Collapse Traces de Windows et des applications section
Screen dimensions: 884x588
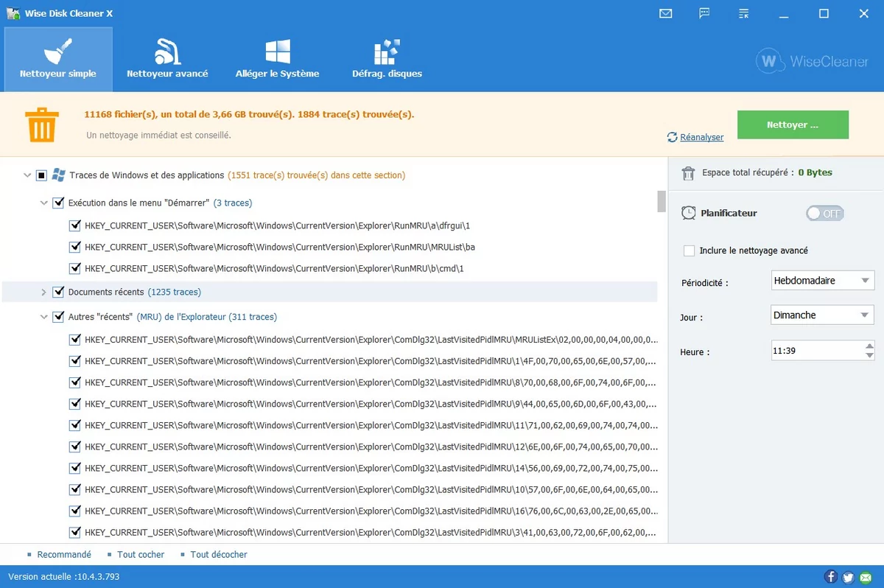(x=27, y=175)
